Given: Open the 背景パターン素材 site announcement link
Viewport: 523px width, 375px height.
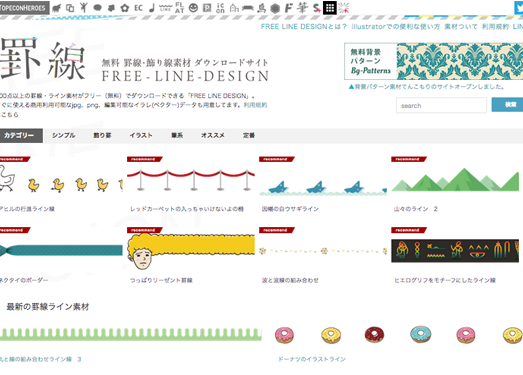Looking at the screenshot, I should pos(427,87).
